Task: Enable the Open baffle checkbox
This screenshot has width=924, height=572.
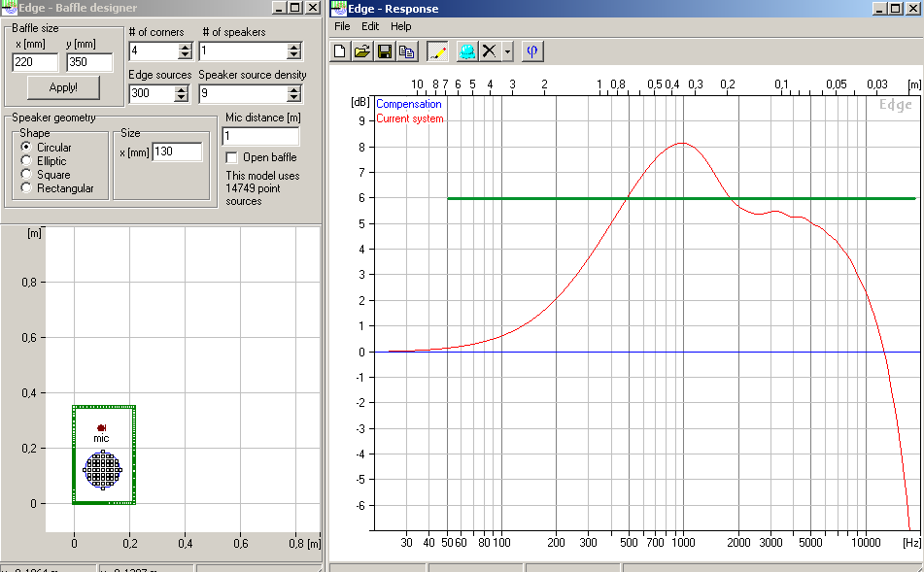Action: tap(231, 157)
